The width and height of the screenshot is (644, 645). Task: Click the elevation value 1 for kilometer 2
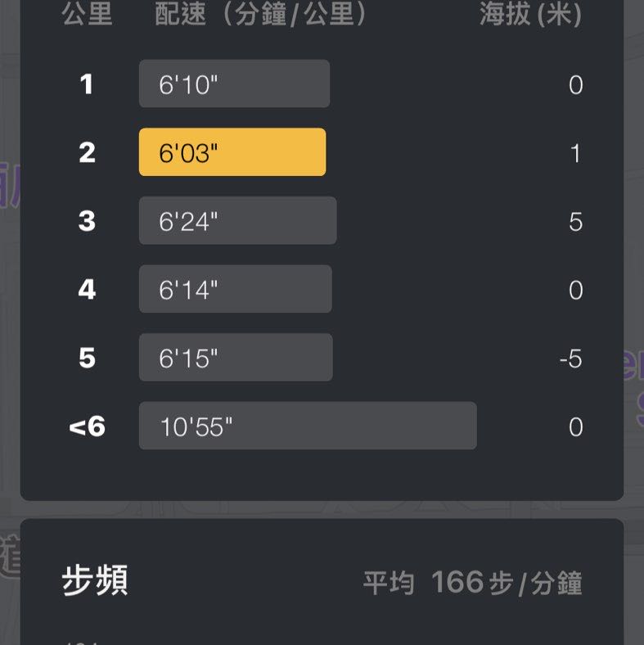(x=575, y=153)
